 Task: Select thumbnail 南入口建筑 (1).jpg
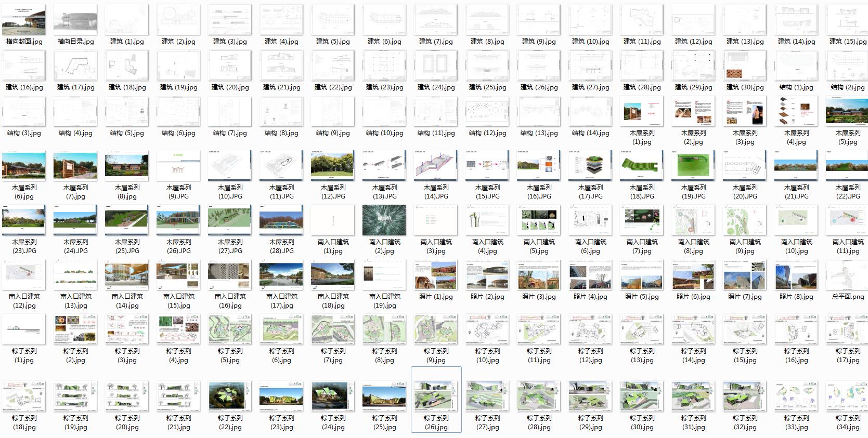click(x=333, y=221)
